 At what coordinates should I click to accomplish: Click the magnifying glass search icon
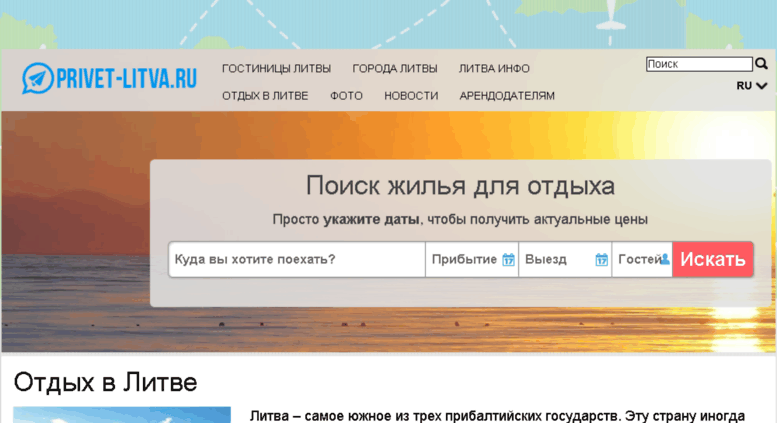(761, 64)
